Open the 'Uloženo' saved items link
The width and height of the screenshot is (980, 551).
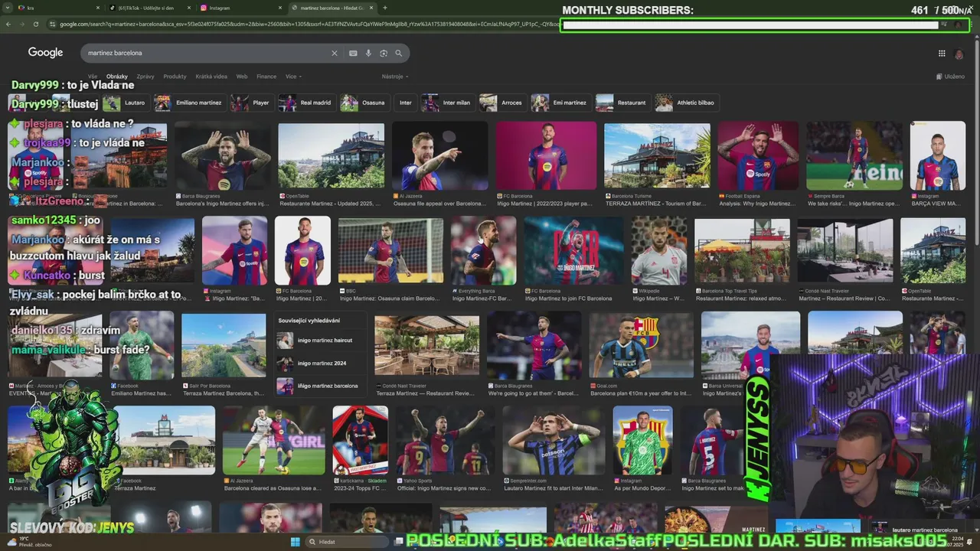950,77
